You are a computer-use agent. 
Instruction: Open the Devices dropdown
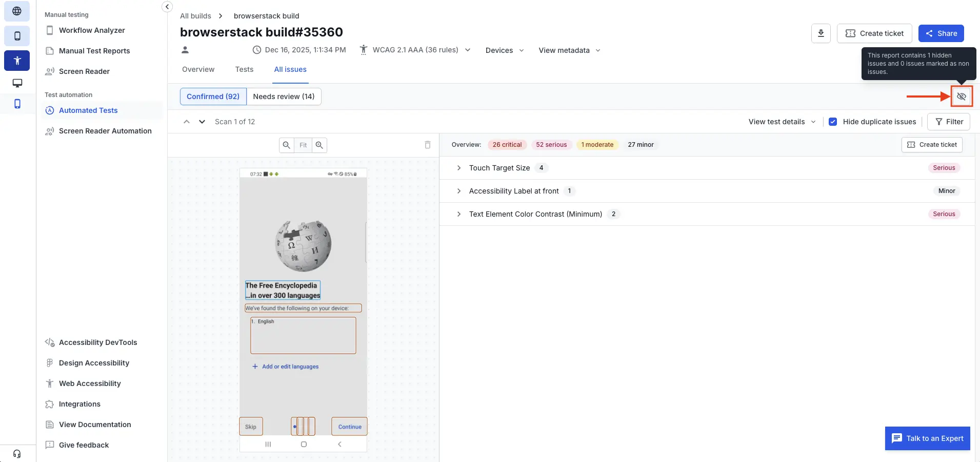point(505,50)
